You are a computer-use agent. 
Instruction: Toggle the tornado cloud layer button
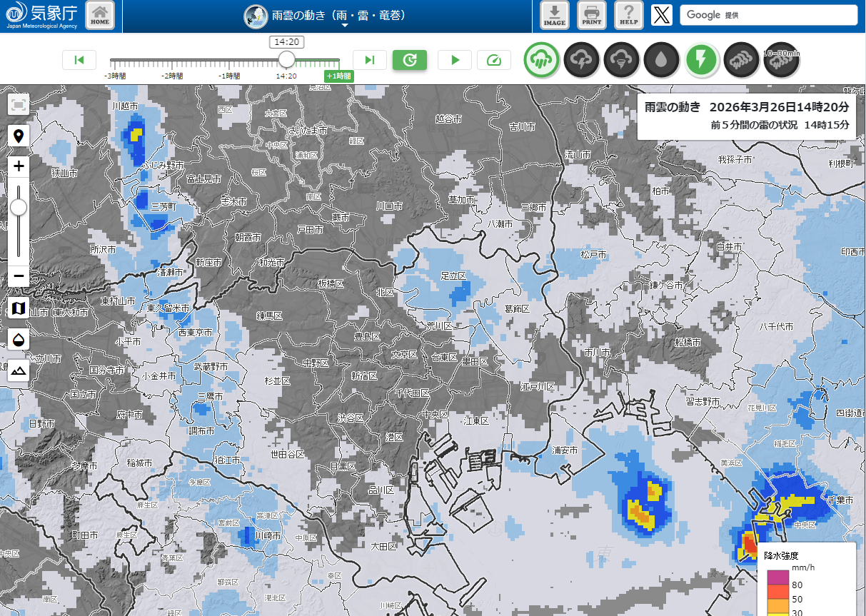pos(621,61)
